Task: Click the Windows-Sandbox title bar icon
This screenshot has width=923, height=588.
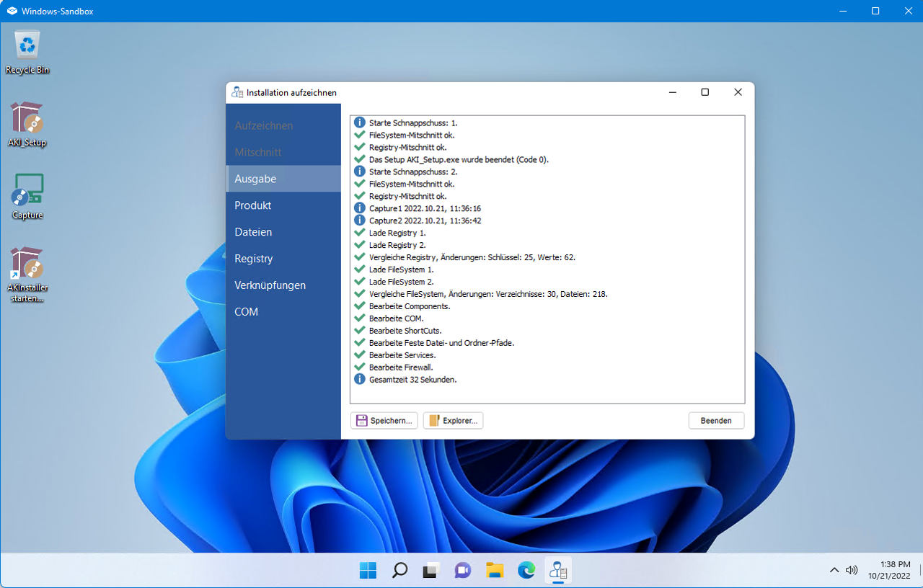Action: click(12, 11)
